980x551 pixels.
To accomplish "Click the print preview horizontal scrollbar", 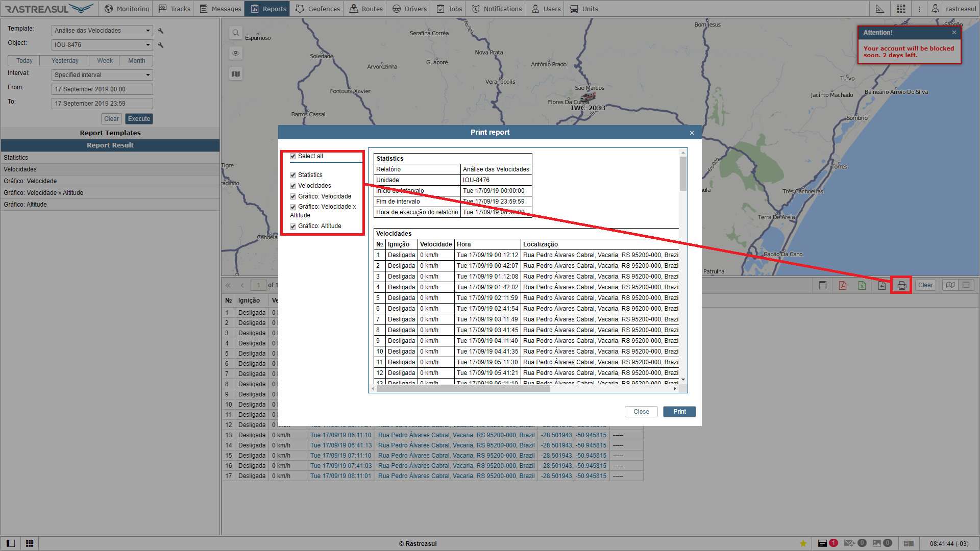I will coord(462,389).
